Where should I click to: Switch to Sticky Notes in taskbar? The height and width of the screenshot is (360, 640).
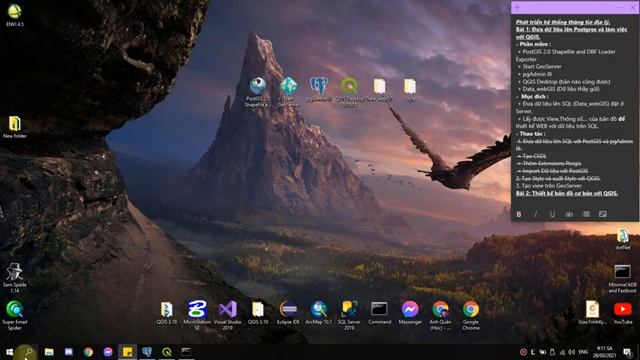(x=127, y=352)
